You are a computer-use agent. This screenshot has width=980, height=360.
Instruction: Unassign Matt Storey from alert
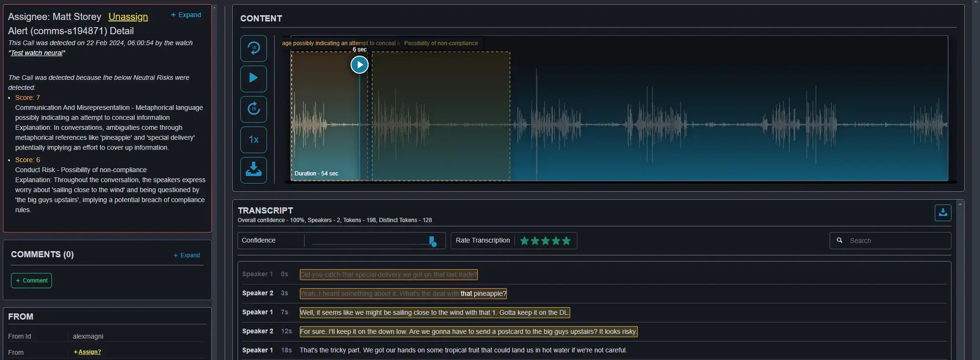(x=128, y=17)
